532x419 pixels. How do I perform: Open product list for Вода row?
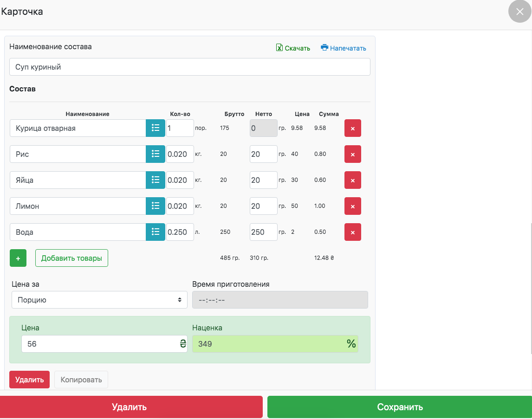156,232
